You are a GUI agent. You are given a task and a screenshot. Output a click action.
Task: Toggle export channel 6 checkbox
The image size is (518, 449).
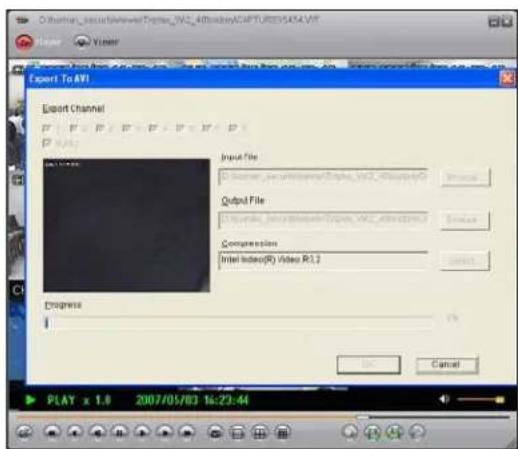[x=179, y=128]
